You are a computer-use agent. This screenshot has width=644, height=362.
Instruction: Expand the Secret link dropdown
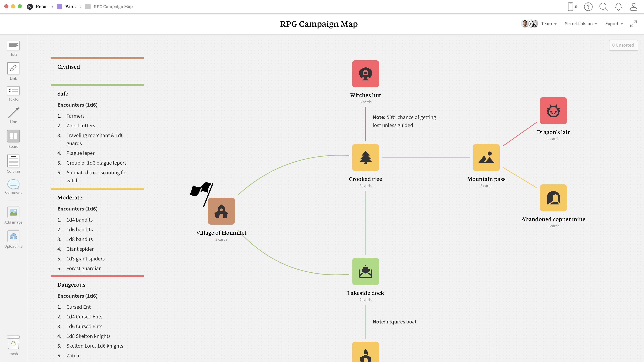click(x=581, y=24)
